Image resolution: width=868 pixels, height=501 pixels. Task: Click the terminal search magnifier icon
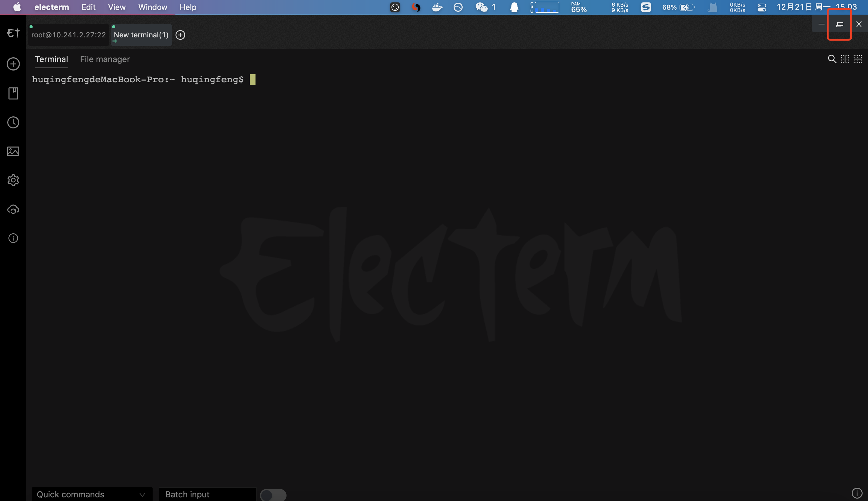pos(832,59)
